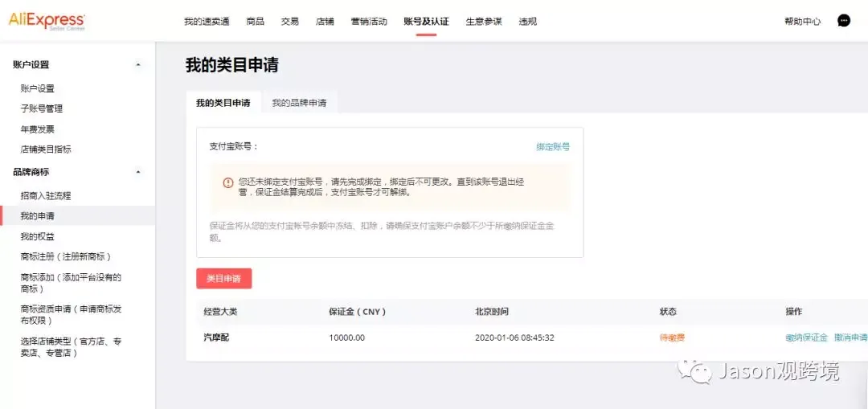Click 撤消申请 for 汽摩配 row
Image resolution: width=868 pixels, height=409 pixels.
click(x=850, y=337)
